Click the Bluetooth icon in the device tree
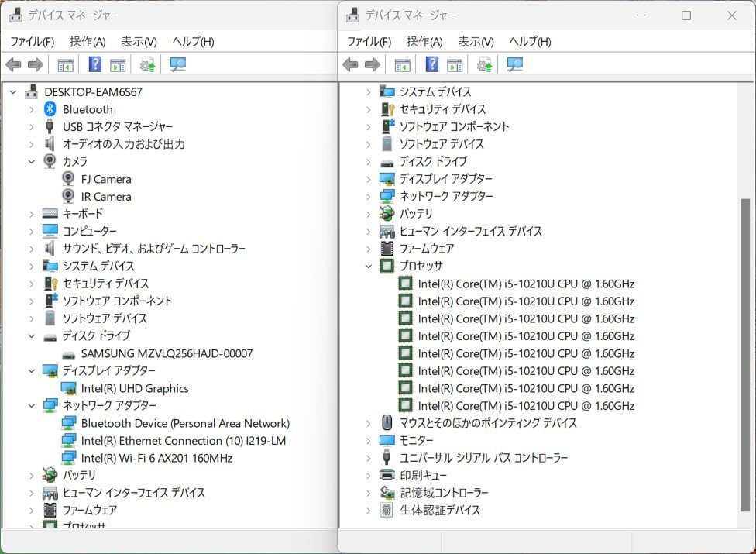 pyautogui.click(x=50, y=109)
